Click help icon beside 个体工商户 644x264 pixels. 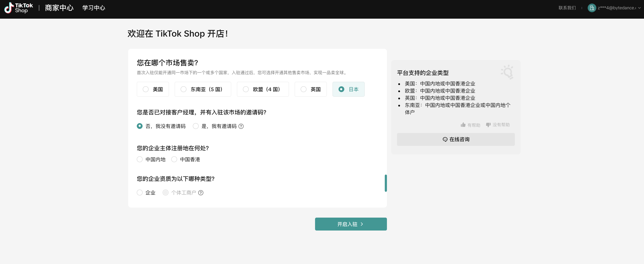(x=201, y=193)
